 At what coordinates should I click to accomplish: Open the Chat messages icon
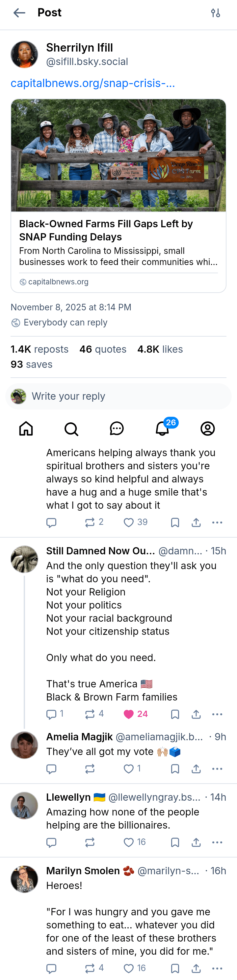(x=117, y=428)
